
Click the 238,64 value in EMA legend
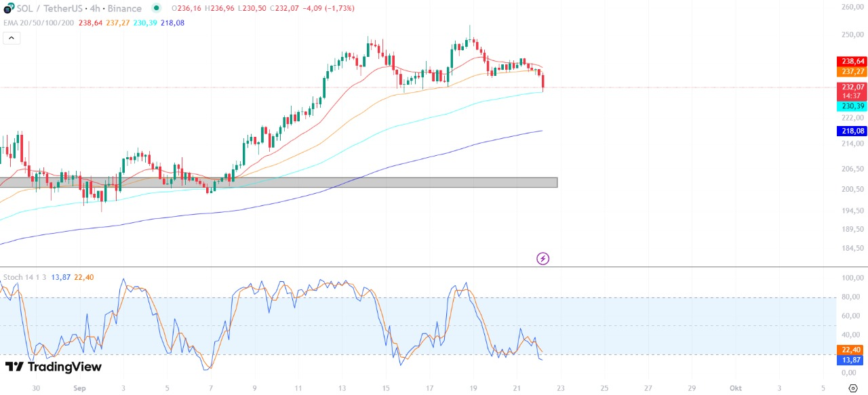click(91, 23)
